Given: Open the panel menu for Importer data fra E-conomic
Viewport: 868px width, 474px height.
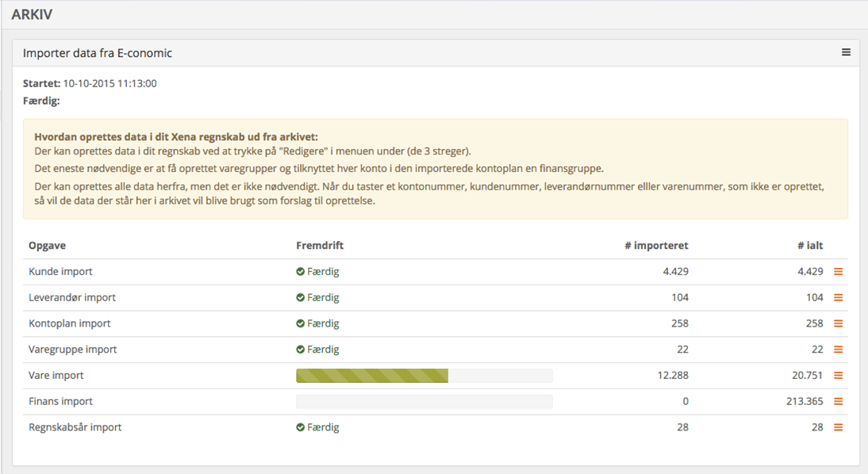Looking at the screenshot, I should [846, 52].
